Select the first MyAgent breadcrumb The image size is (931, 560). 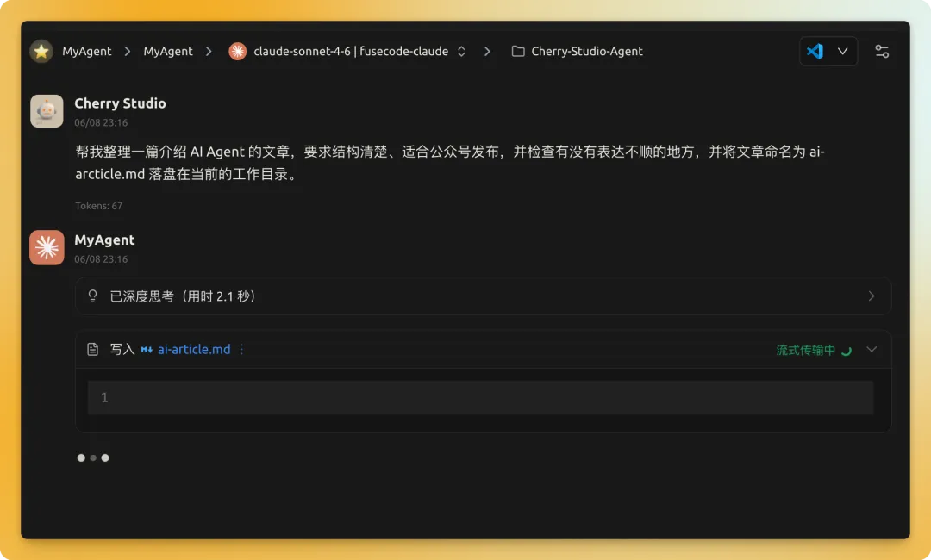point(87,52)
